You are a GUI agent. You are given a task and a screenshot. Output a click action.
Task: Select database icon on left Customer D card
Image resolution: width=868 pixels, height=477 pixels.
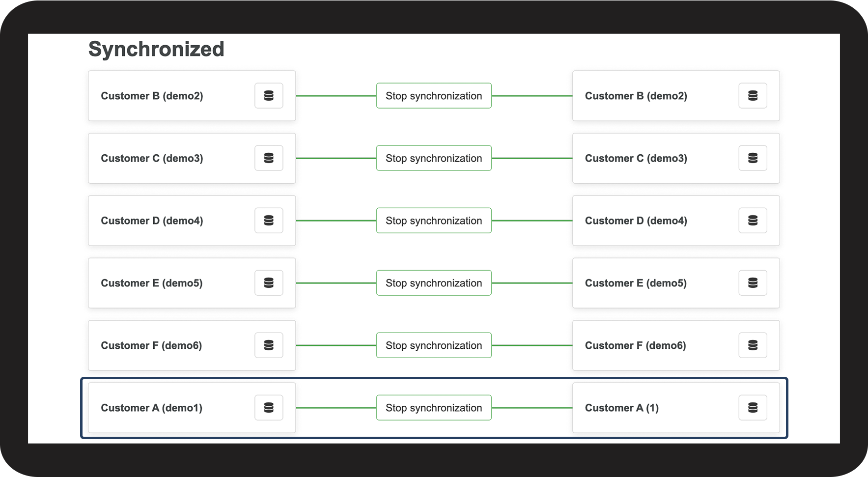tap(269, 221)
